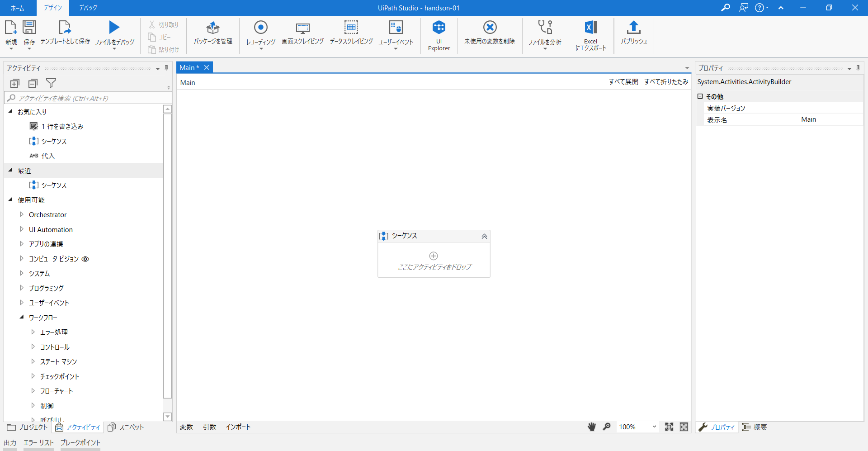Switch to the ホーム ribbon tab
The height and width of the screenshot is (451, 868).
pos(18,8)
